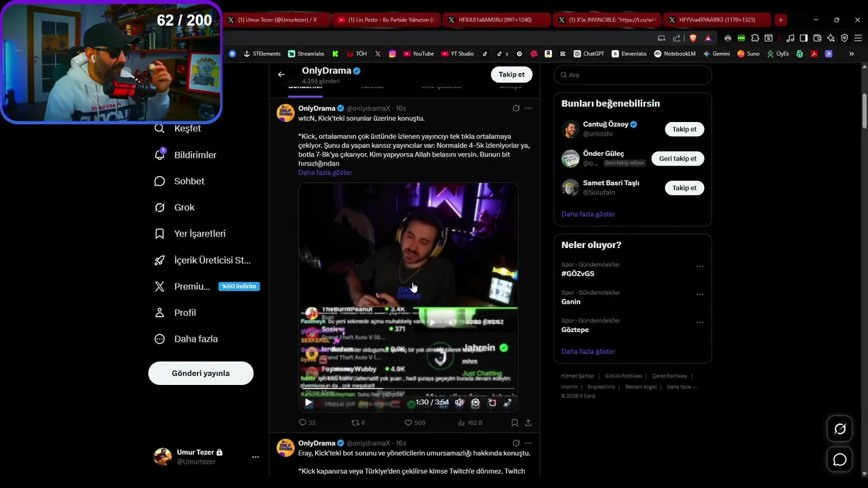
Task: Open Yer İşaretleri bookmarks page
Action: [191, 233]
